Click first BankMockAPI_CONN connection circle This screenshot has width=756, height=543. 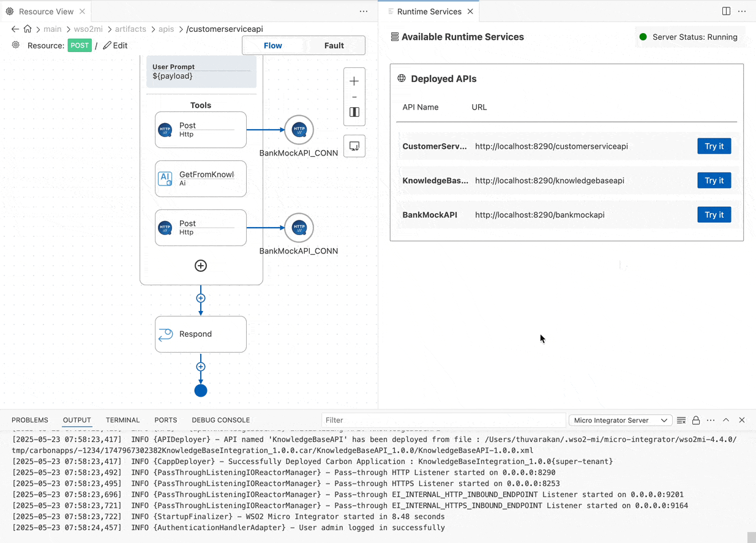pyautogui.click(x=299, y=130)
